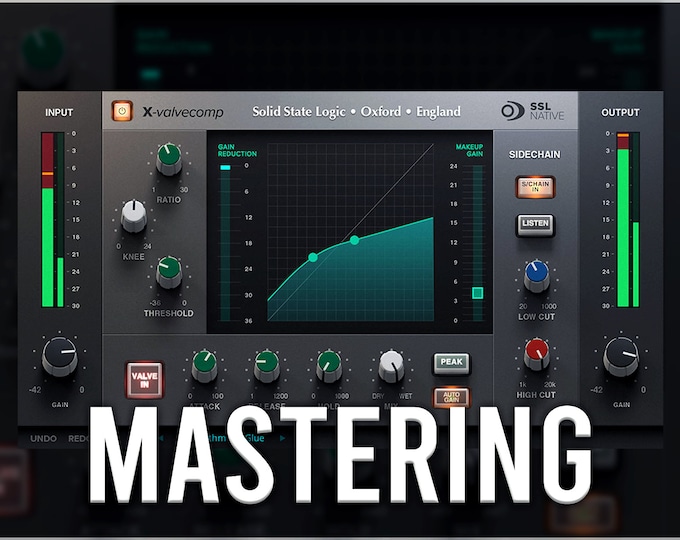Image resolution: width=680 pixels, height=540 pixels.
Task: Click the Input Gain knob
Action: coord(60,357)
